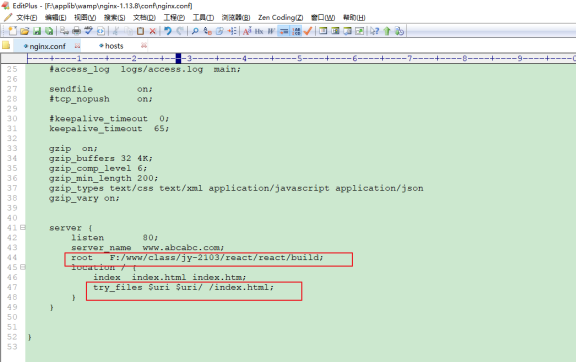Open the 文档(D) menu
The height and width of the screenshot is (362, 576).
144,17
